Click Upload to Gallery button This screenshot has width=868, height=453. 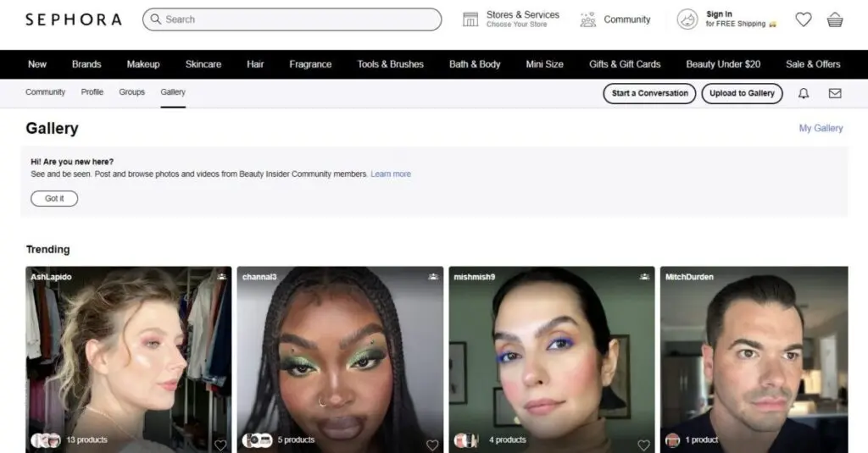pyautogui.click(x=742, y=93)
